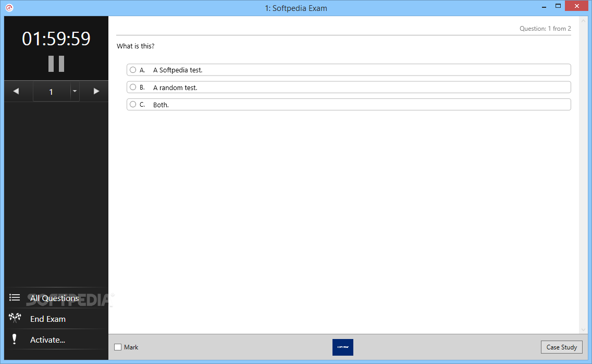Open the question number dropdown
Viewport: 592px width, 364px height.
coord(75,91)
